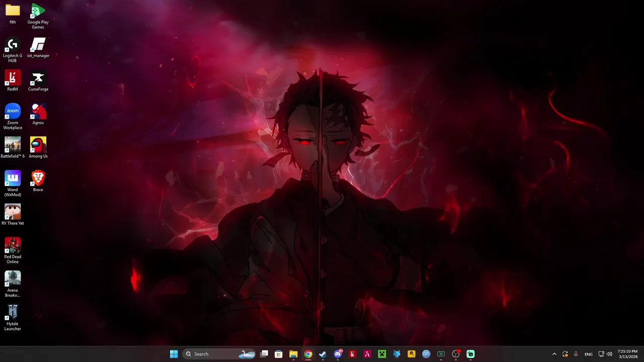644x362 pixels.
Task: Launch Google Play Games desktop shortcut
Action: point(38,16)
